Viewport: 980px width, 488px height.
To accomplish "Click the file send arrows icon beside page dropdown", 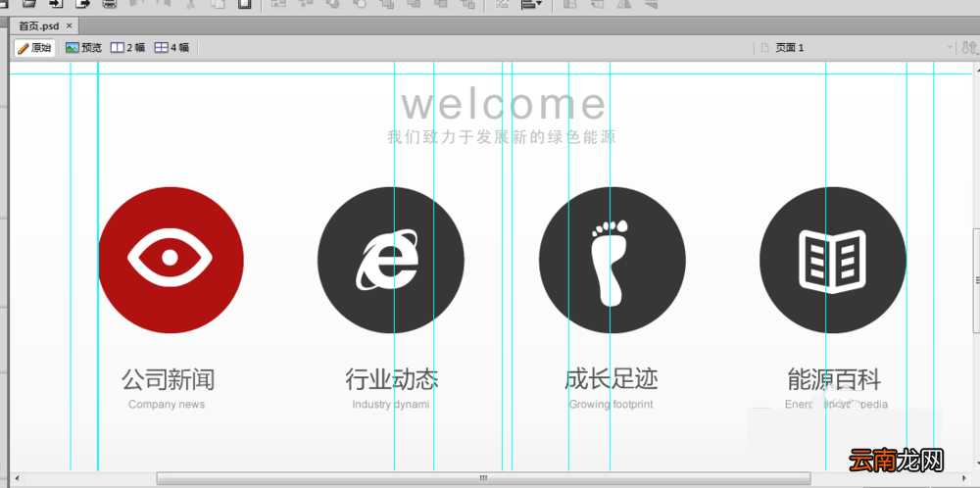I will pos(969,47).
